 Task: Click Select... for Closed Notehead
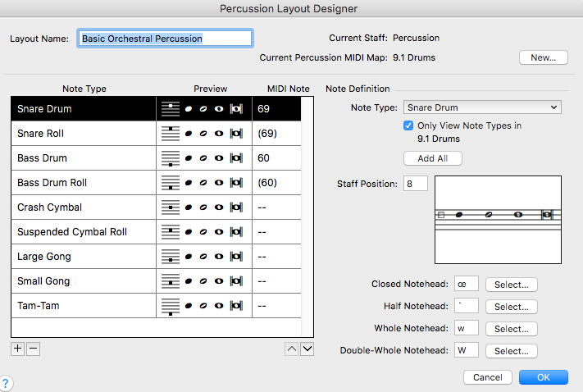tap(511, 285)
